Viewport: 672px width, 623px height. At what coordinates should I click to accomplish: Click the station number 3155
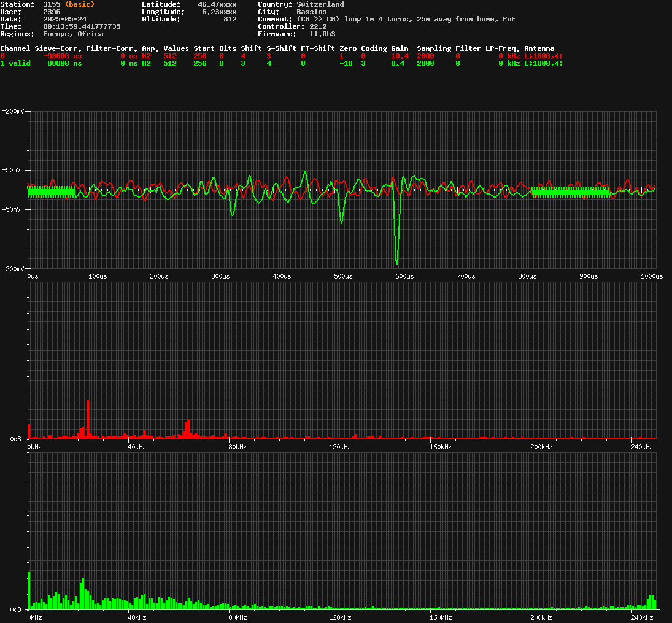pyautogui.click(x=52, y=4)
